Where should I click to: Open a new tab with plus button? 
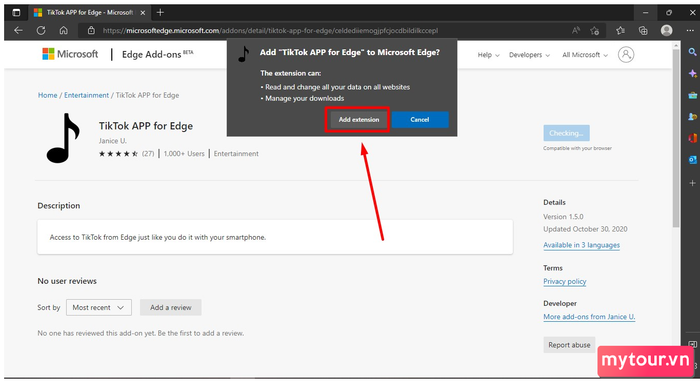coord(160,13)
